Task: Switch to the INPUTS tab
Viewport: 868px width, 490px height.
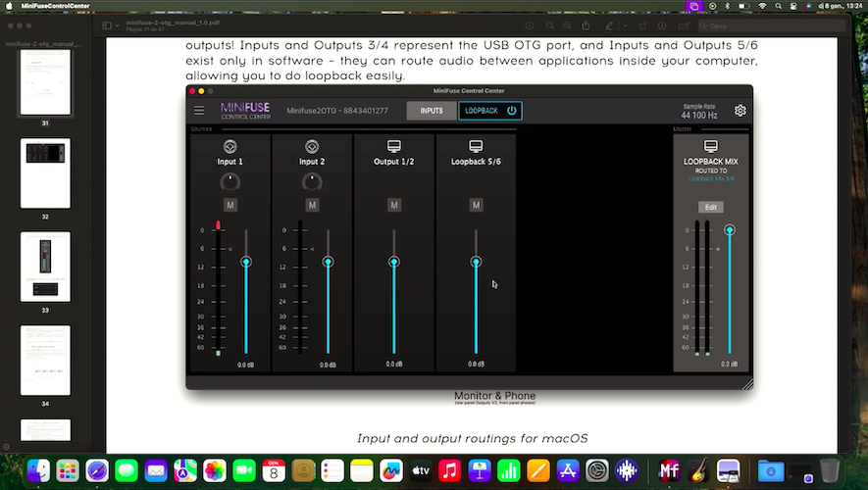Action: coord(432,111)
